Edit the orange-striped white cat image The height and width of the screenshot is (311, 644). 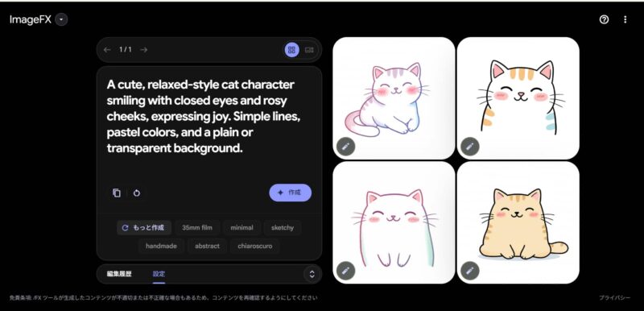(470, 147)
